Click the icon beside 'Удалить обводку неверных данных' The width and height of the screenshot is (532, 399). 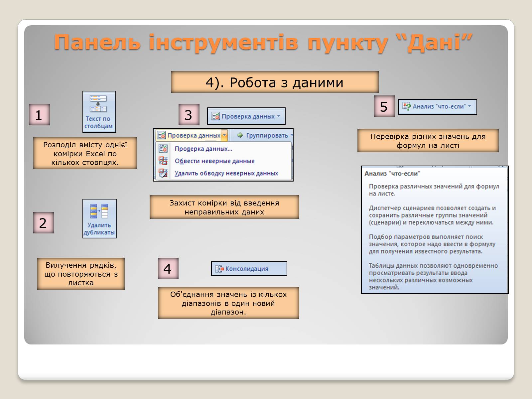click(163, 173)
